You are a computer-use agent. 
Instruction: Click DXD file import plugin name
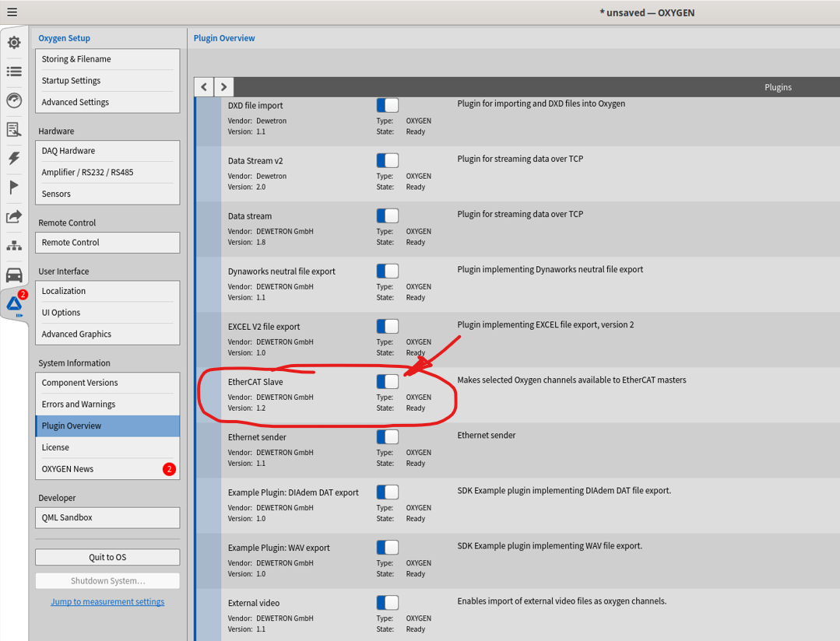pyautogui.click(x=255, y=106)
